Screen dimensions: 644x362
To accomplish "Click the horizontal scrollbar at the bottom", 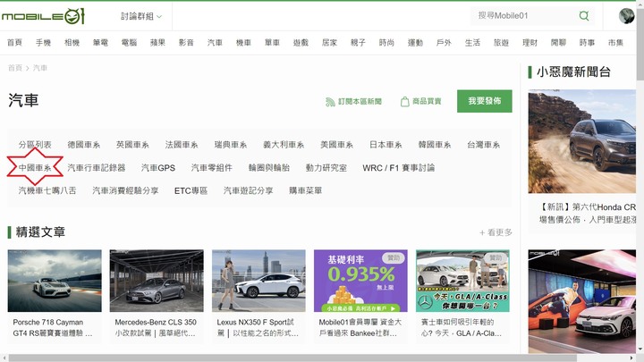I will click(x=292, y=358).
